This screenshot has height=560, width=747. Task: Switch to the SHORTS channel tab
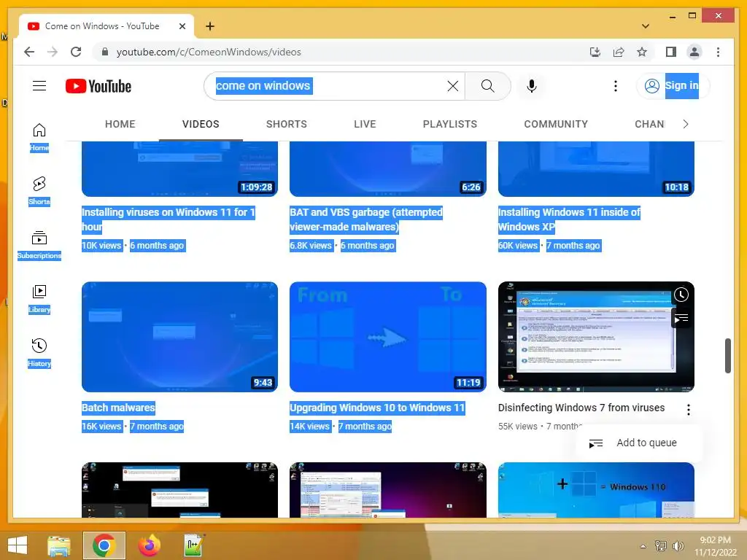(x=286, y=124)
